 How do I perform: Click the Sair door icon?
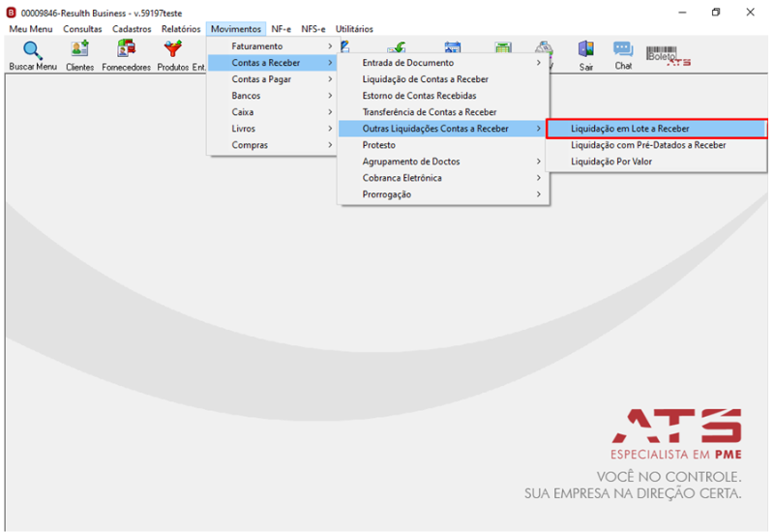[586, 49]
